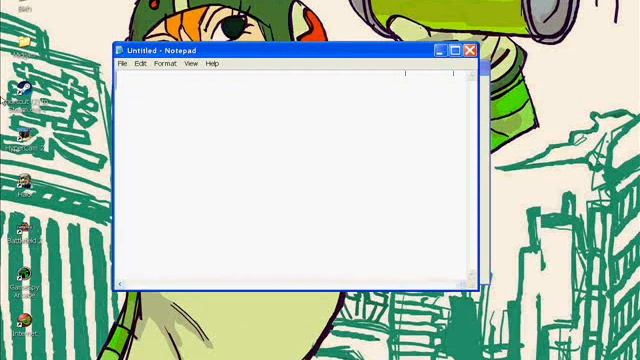Open the Edit menu in Notepad
The image size is (640, 360).
140,64
